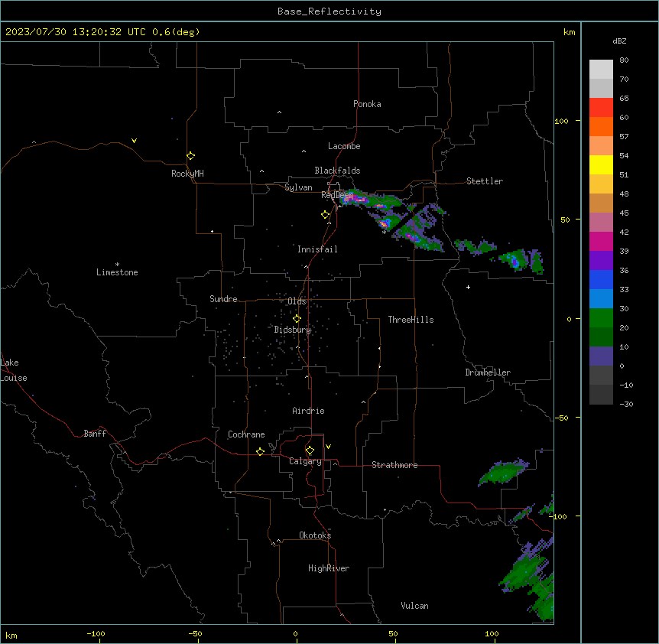Click the Vulcan city label
This screenshot has width=659, height=644.
[x=415, y=606]
